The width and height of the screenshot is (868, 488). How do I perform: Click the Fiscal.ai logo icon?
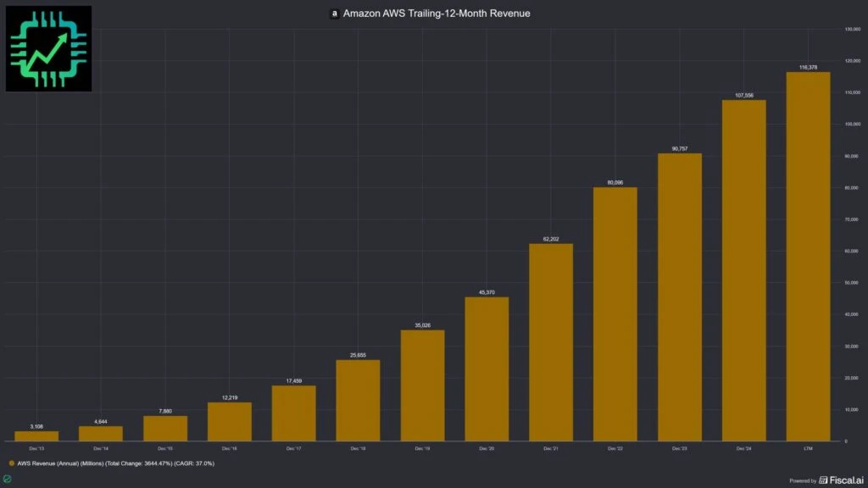[823, 480]
